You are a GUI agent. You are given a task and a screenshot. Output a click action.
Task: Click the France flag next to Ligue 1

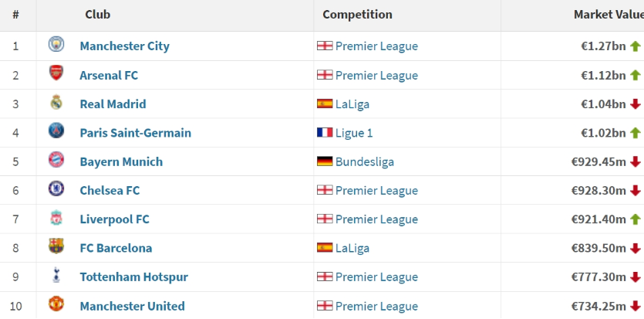(325, 133)
